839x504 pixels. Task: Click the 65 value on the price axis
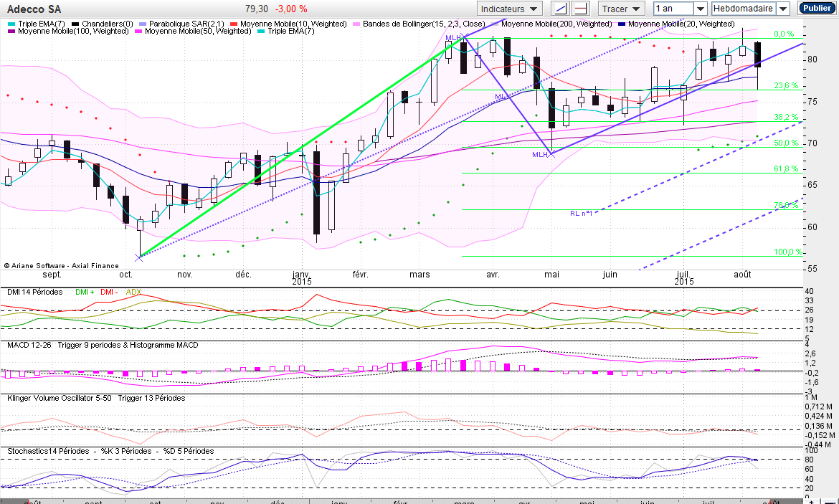click(812, 185)
